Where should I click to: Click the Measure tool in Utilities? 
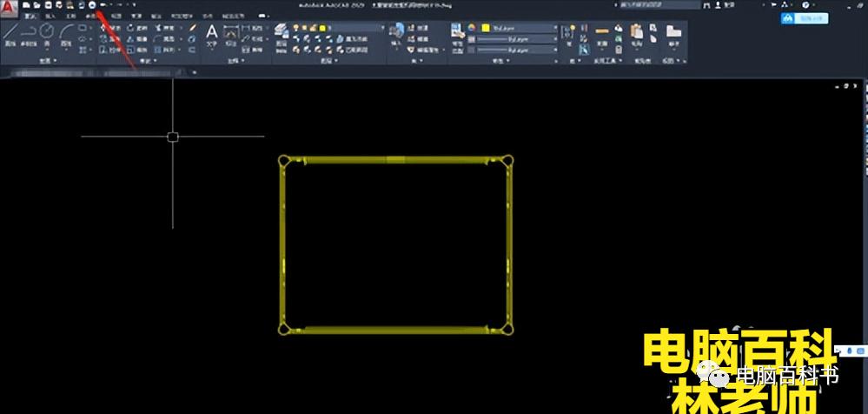click(x=602, y=36)
